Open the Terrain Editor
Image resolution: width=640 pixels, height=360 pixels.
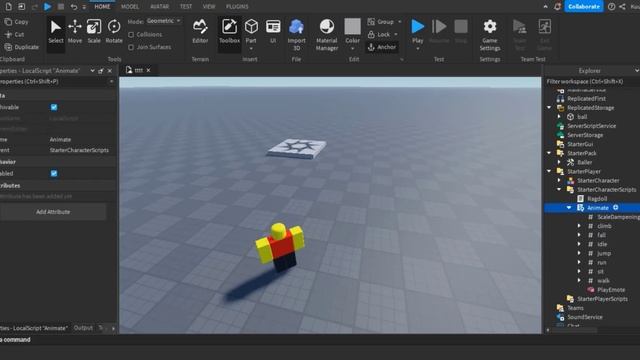200,32
